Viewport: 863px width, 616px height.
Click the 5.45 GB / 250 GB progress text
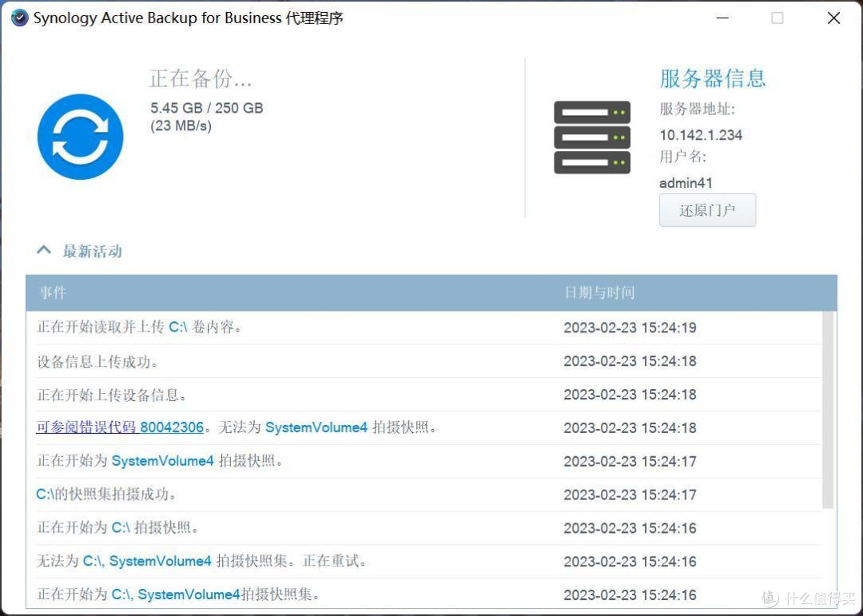coord(207,108)
